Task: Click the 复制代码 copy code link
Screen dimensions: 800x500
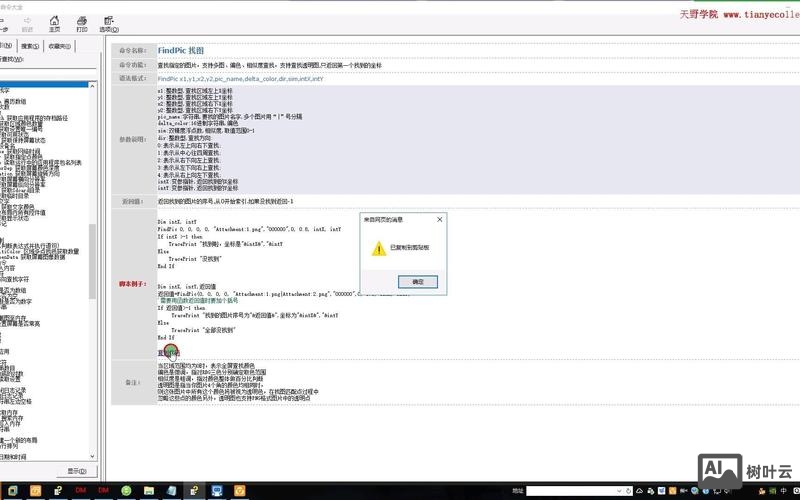Action: 168,352
